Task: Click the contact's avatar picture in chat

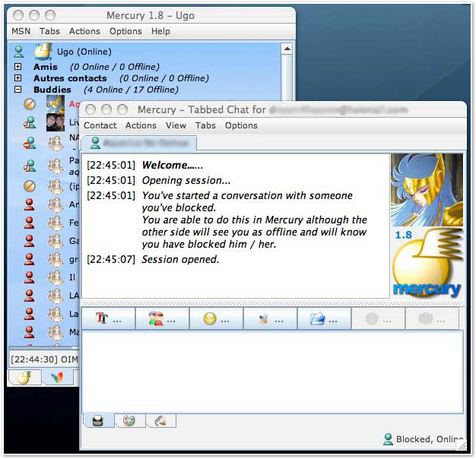Action: [x=427, y=190]
